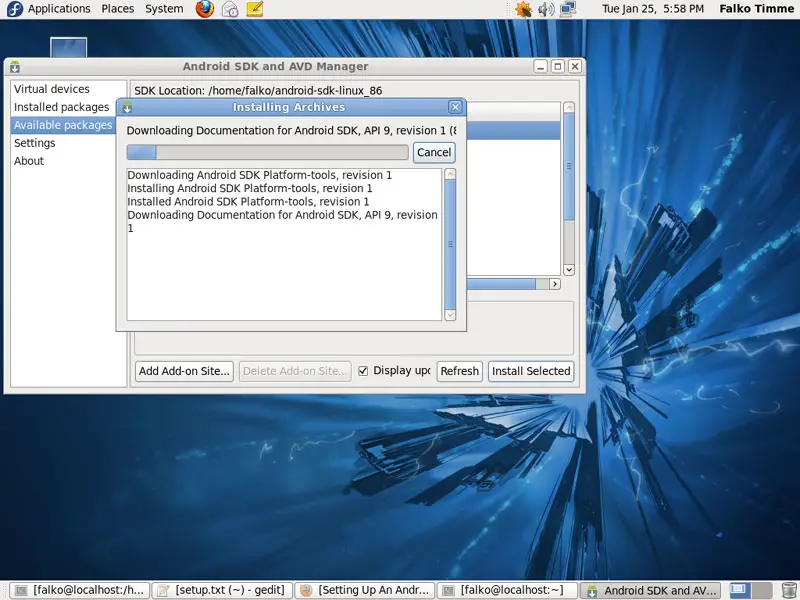800x600 pixels.
Task: Close the Android SDK and AVD Manager window
Action: [575, 66]
